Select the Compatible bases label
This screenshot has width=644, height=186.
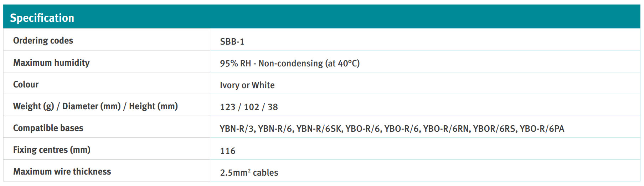coord(48,128)
